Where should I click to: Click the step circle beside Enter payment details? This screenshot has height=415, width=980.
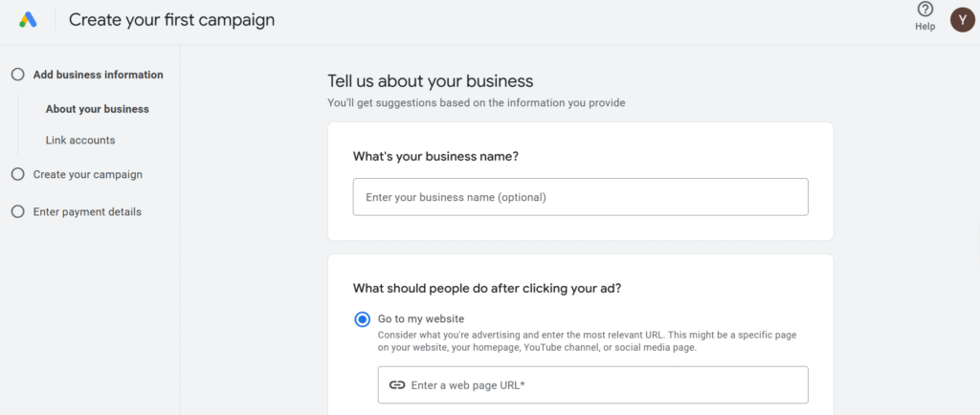pos(17,211)
